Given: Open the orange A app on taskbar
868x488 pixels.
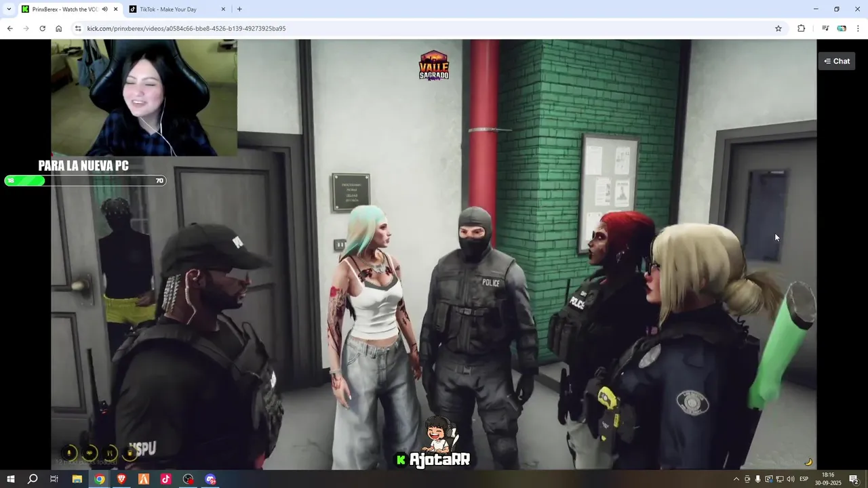Looking at the screenshot, I should (x=144, y=479).
